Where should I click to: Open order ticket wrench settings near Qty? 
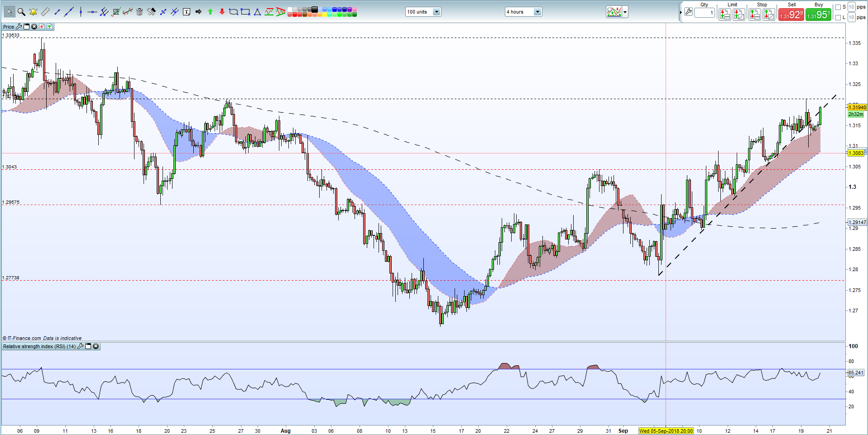click(x=688, y=11)
